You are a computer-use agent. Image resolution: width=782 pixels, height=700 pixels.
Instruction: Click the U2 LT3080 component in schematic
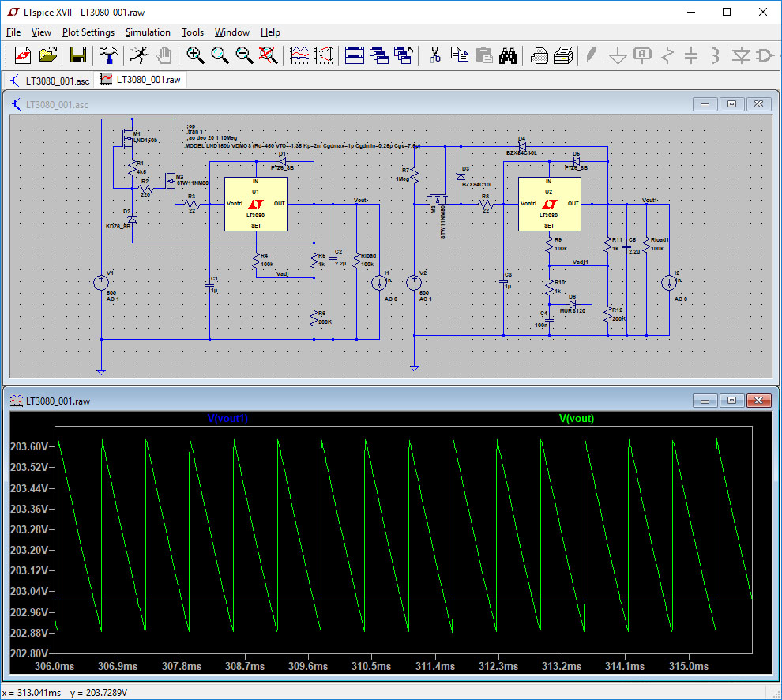[549, 204]
